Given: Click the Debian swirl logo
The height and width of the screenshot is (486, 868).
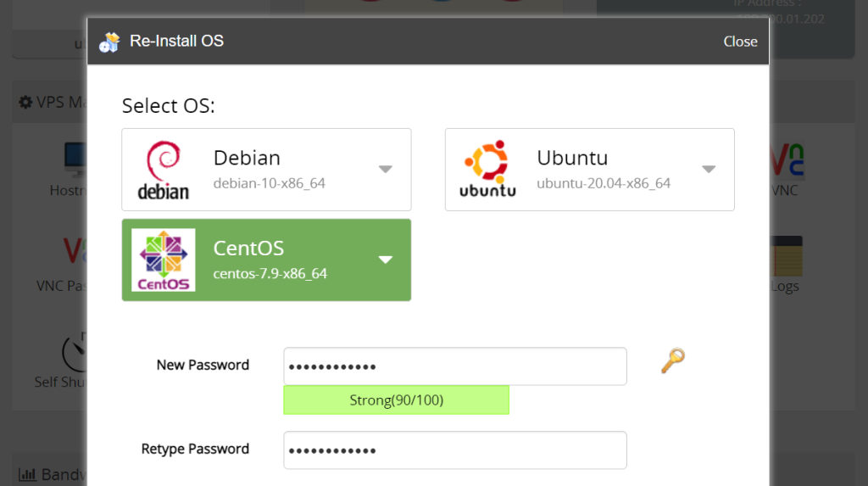Looking at the screenshot, I should pos(163,170).
